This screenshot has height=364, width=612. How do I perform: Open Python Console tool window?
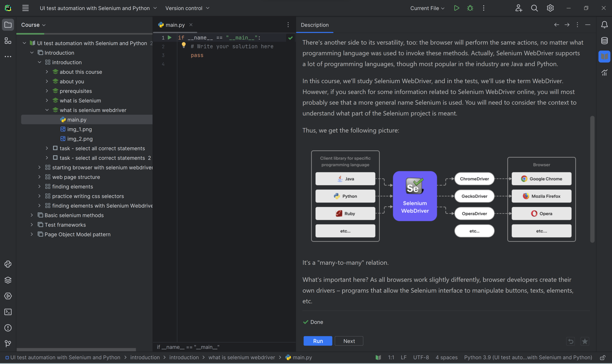click(x=8, y=264)
